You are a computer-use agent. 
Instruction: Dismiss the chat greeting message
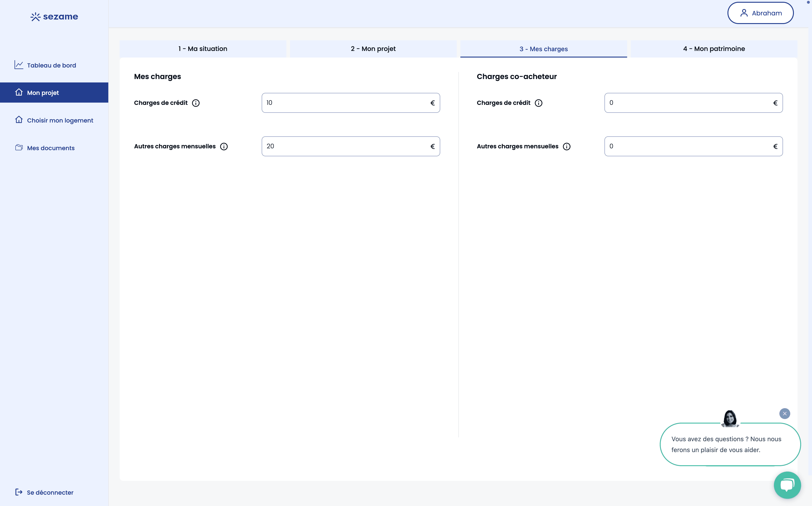(785, 413)
